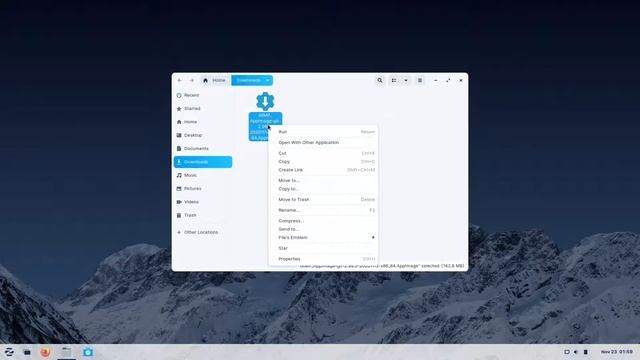
Task: Open the volume indicator in system tray
Action: pos(576,352)
